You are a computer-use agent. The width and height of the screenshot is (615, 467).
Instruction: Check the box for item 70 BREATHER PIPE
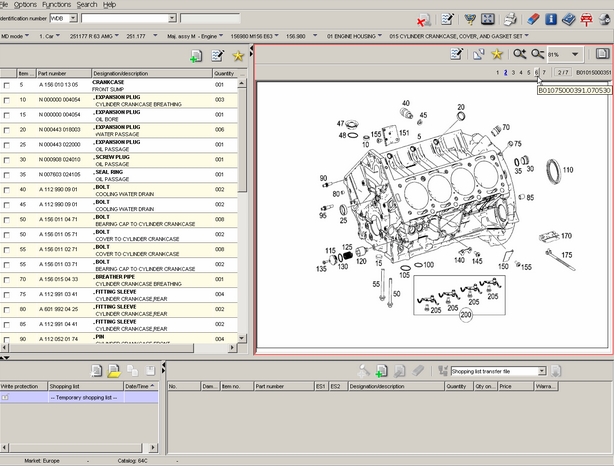click(7, 280)
